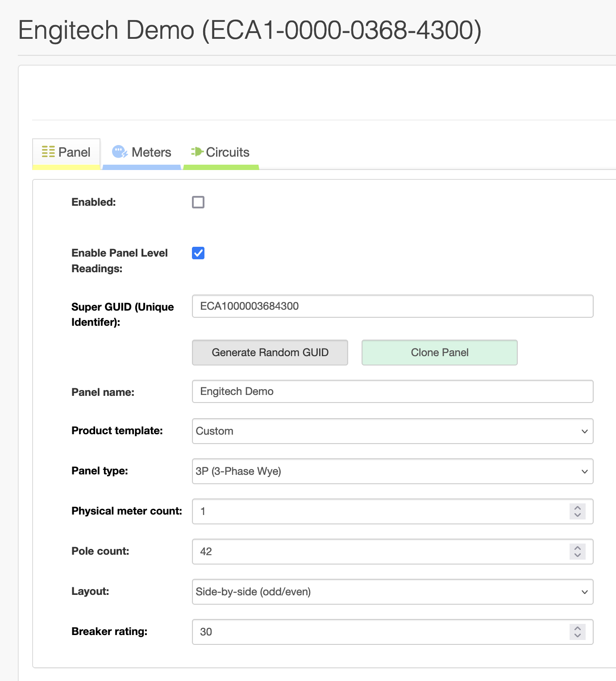Decrement the Pole count stepper
This screenshot has width=616, height=681.
[577, 555]
